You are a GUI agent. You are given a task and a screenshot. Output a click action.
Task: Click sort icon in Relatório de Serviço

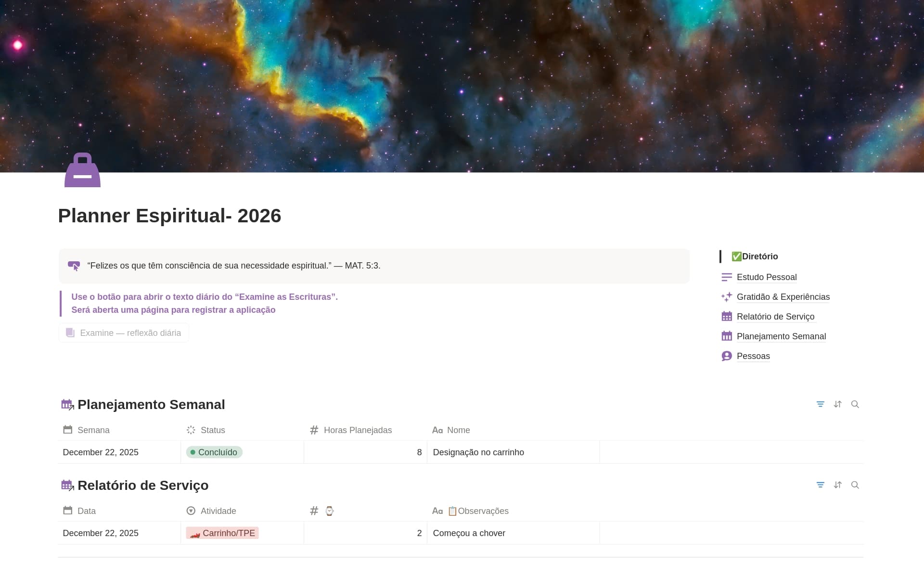[x=837, y=485]
